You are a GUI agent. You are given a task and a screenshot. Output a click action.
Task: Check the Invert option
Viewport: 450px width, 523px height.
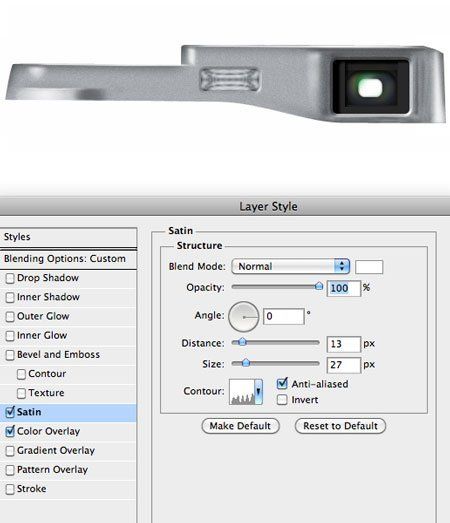point(282,400)
